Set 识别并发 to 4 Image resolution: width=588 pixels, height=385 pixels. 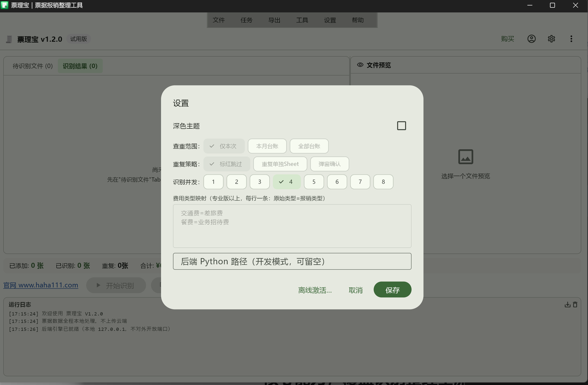pos(287,182)
